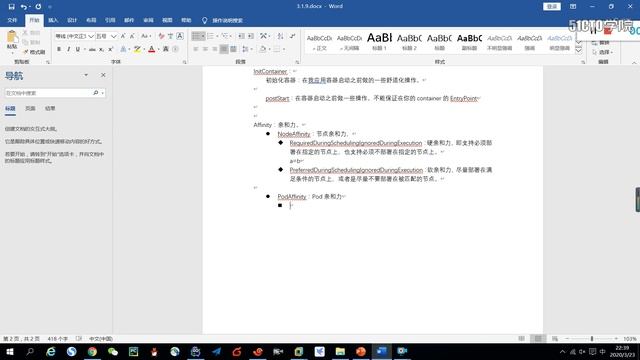Apply red font color
Viewport: 640px width, 360px height.
(151, 49)
